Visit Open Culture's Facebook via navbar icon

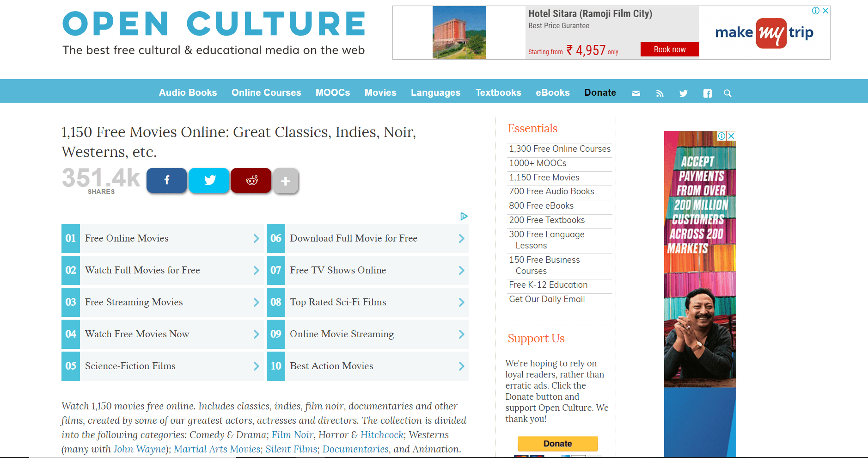tap(707, 93)
